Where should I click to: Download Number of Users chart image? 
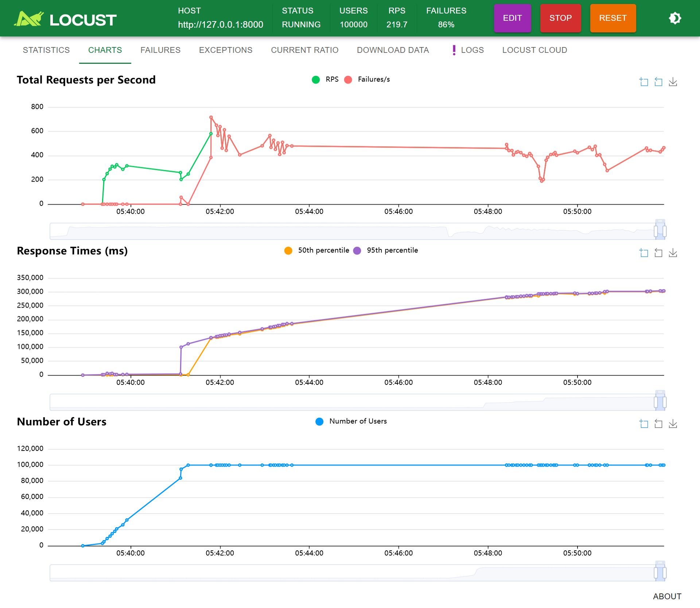[673, 424]
